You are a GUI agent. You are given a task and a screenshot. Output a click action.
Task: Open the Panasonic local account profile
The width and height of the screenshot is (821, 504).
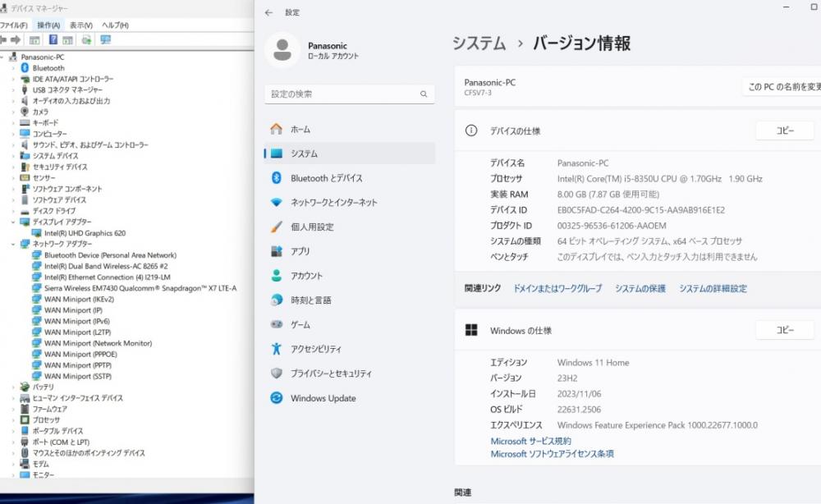(x=313, y=50)
